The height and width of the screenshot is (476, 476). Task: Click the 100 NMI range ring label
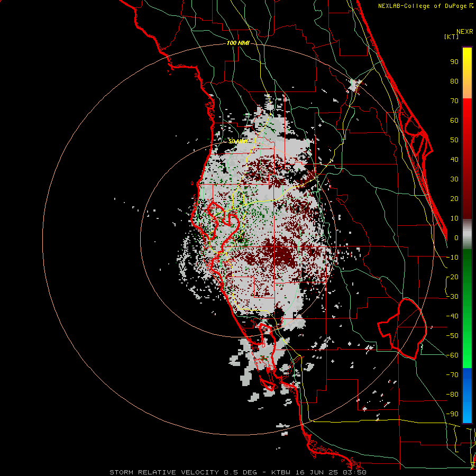(x=238, y=43)
